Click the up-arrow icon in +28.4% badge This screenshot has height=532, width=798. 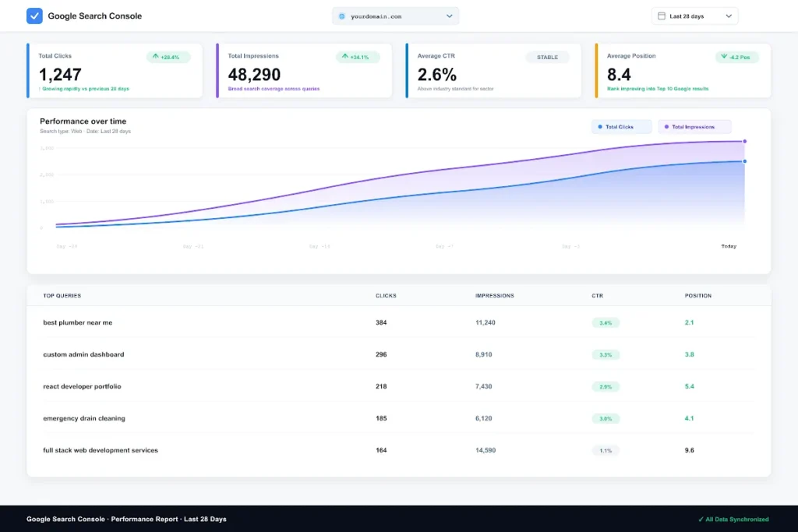point(156,56)
